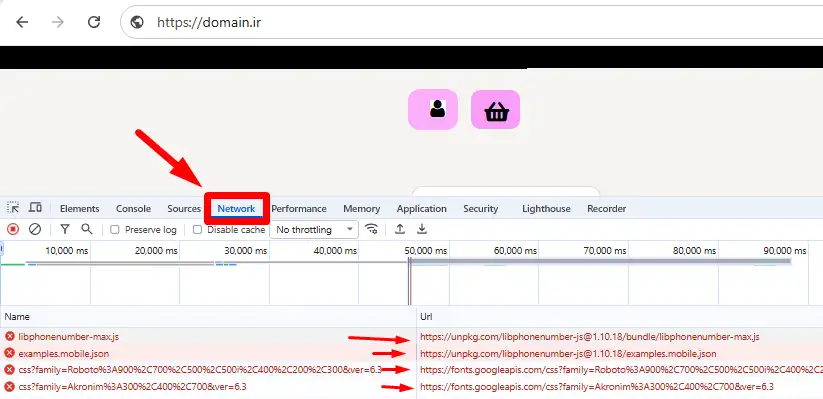Click the browser forward arrow
This screenshot has height=399, width=823.
58,22
